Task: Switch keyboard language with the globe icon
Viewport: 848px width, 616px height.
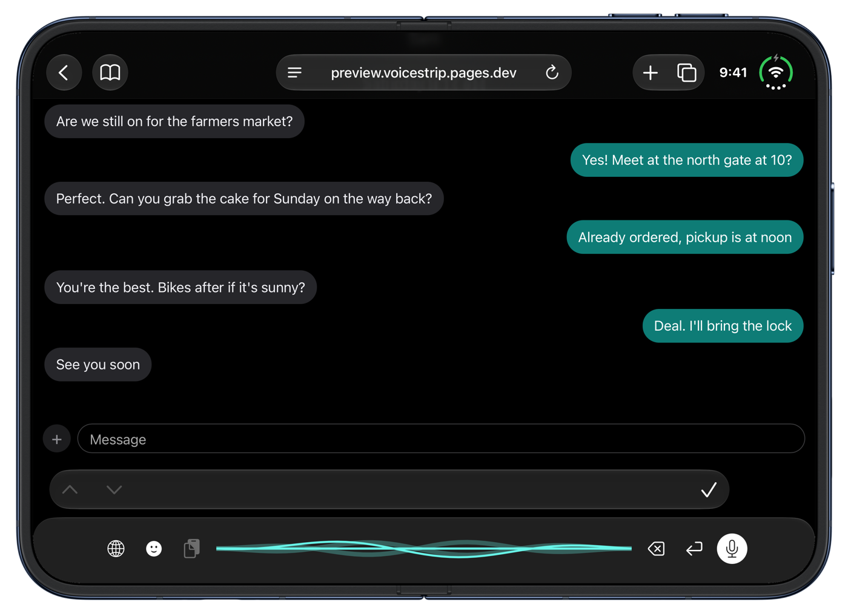Action: pyautogui.click(x=116, y=549)
